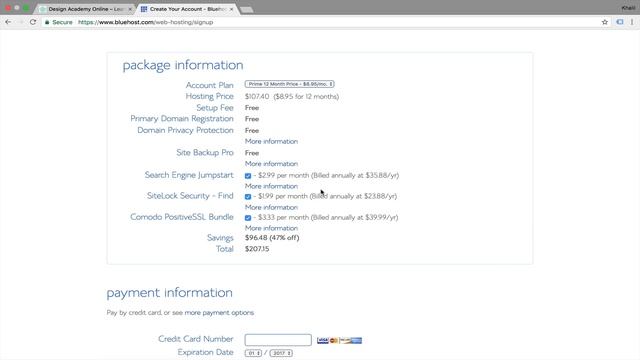Click the Setup Fee label
Viewport: 640px width, 360px height.
pos(215,108)
